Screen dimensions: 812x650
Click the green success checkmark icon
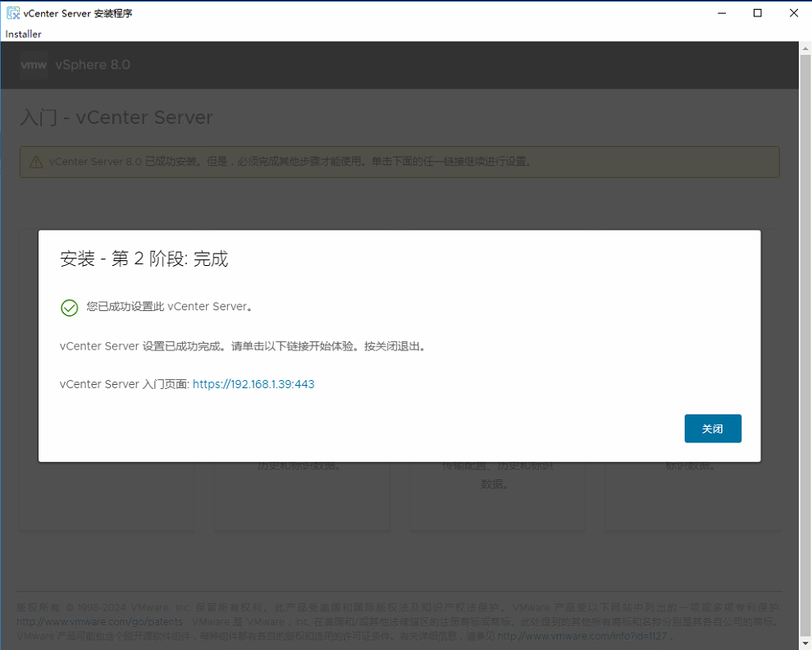point(70,308)
